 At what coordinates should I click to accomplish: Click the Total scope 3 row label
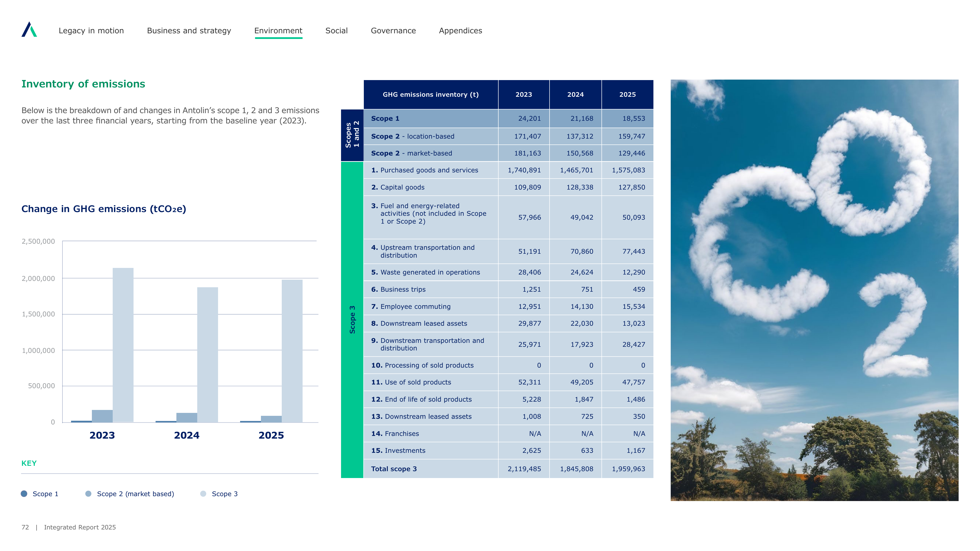click(394, 469)
